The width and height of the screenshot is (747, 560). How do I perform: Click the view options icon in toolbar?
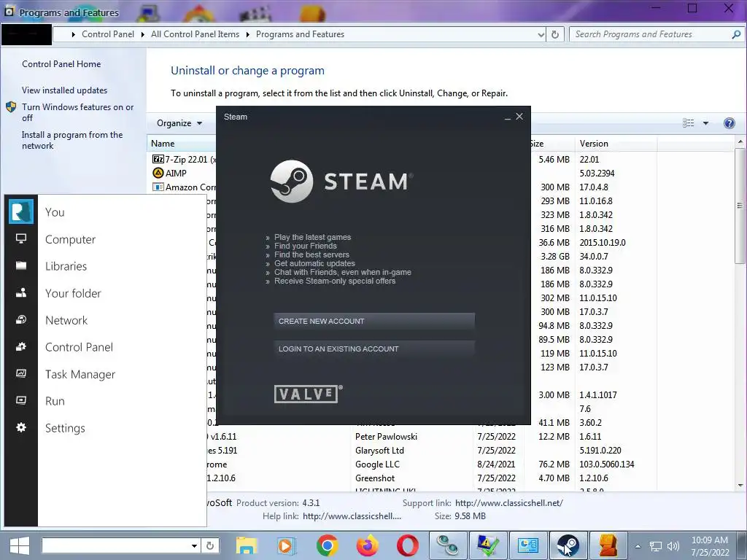[x=689, y=123]
